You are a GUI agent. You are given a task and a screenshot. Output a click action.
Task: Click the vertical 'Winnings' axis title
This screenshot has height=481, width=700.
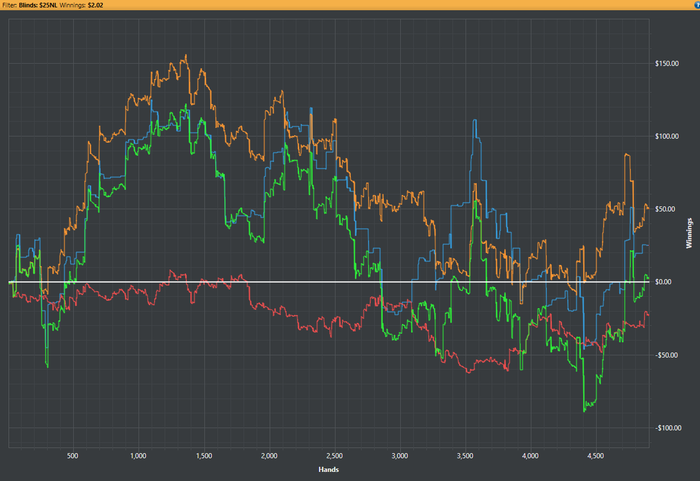[x=689, y=233]
